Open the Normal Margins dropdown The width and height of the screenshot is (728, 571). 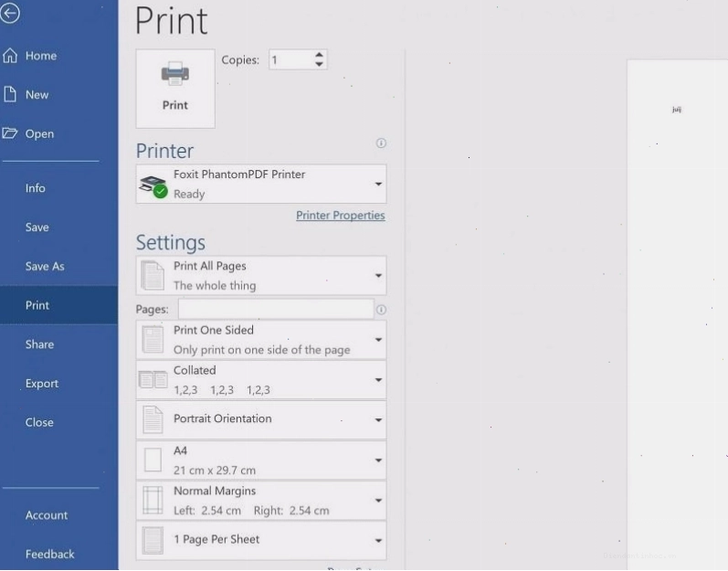pyautogui.click(x=261, y=501)
